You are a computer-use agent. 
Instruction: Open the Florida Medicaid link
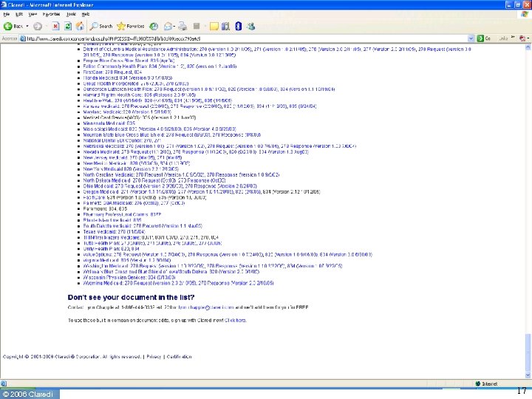(x=128, y=78)
